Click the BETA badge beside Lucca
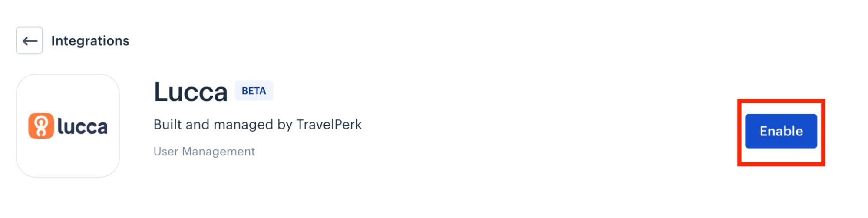868x218 pixels. click(254, 91)
